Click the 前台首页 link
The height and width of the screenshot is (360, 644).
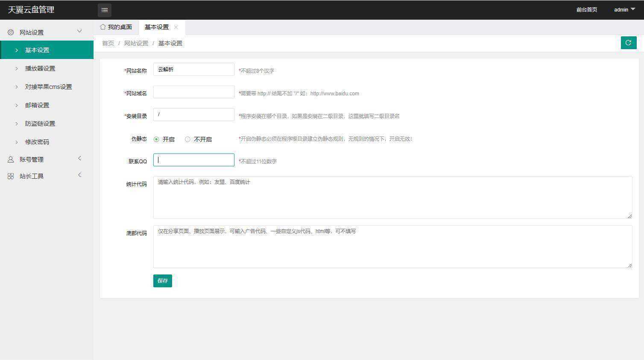[586, 9]
